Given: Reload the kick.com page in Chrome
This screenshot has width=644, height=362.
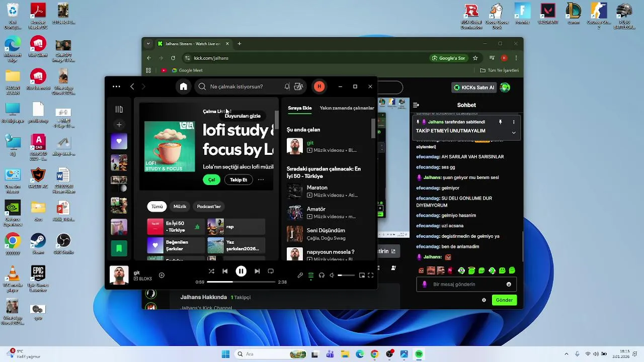Looking at the screenshot, I should click(173, 58).
